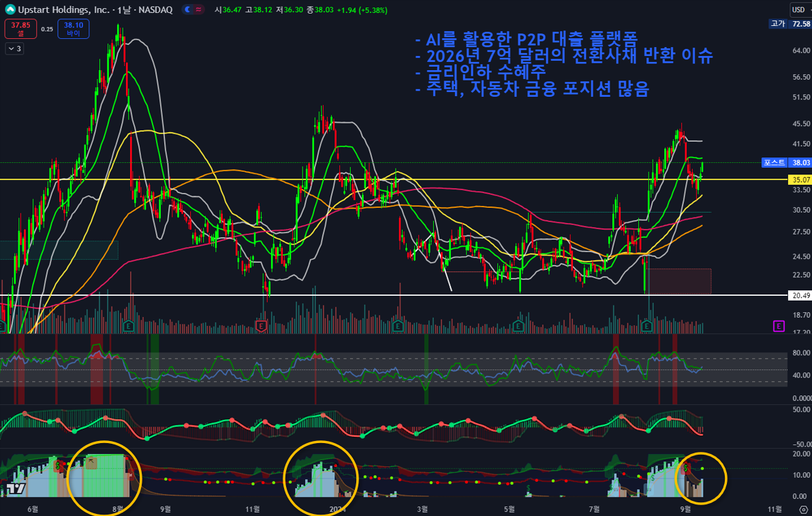Click the moon-shaped market session icon

(x=186, y=10)
